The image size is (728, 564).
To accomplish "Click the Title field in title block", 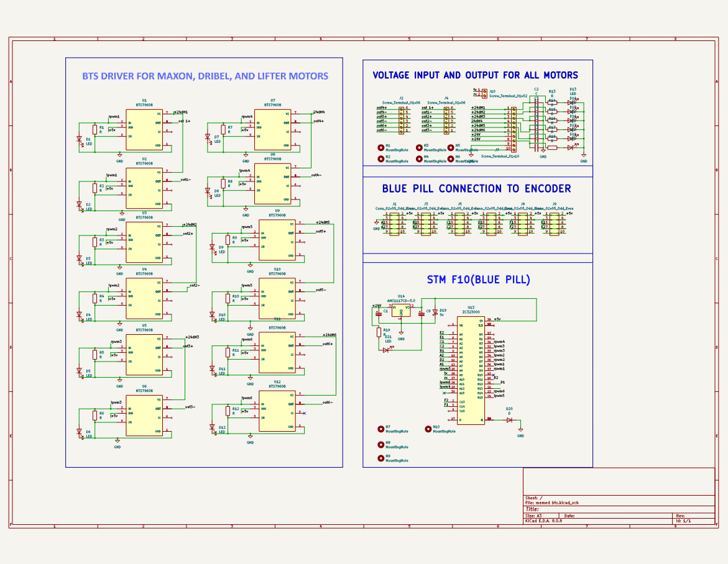I will 533,509.
